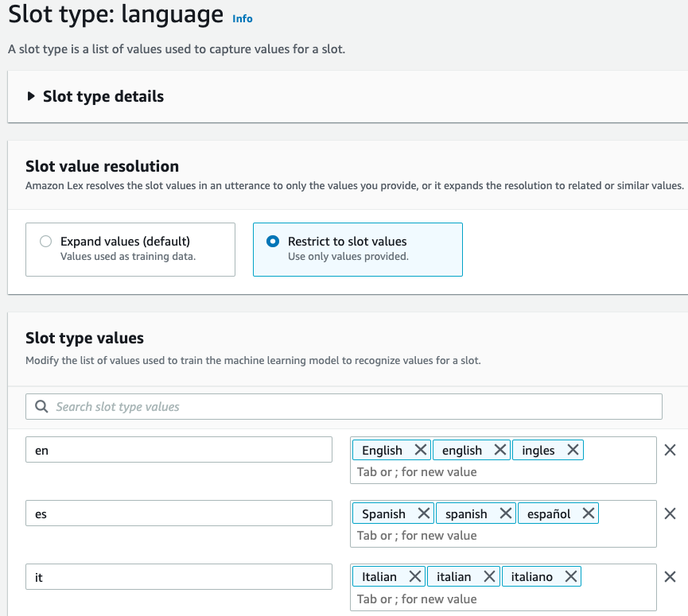The width and height of the screenshot is (688, 616).
Task: Remove the español synonym tag
Action: click(589, 513)
